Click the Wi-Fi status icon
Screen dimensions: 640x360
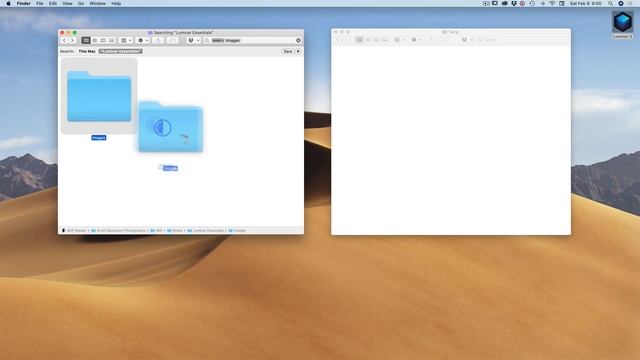click(552, 3)
